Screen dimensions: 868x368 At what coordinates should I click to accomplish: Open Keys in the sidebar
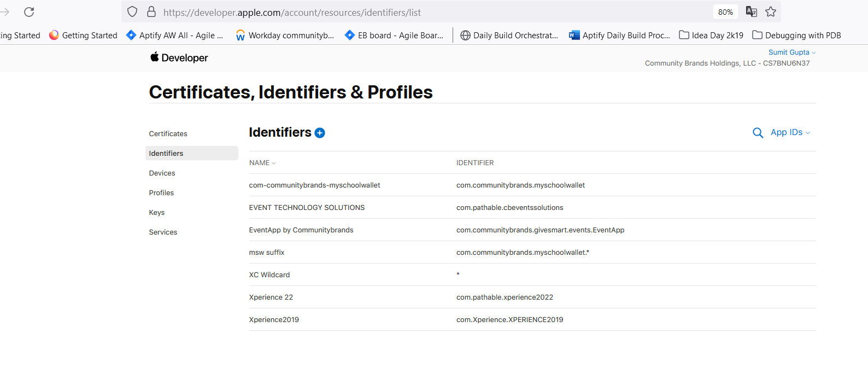point(157,213)
